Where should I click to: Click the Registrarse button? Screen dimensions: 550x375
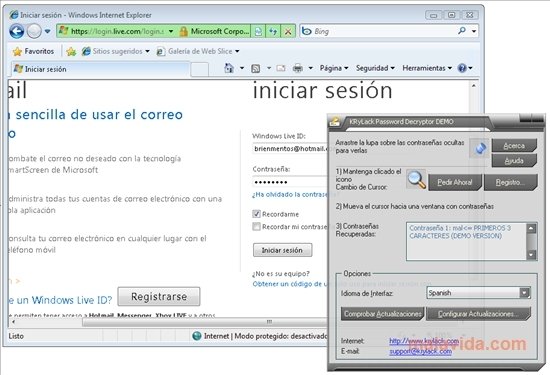(x=159, y=296)
